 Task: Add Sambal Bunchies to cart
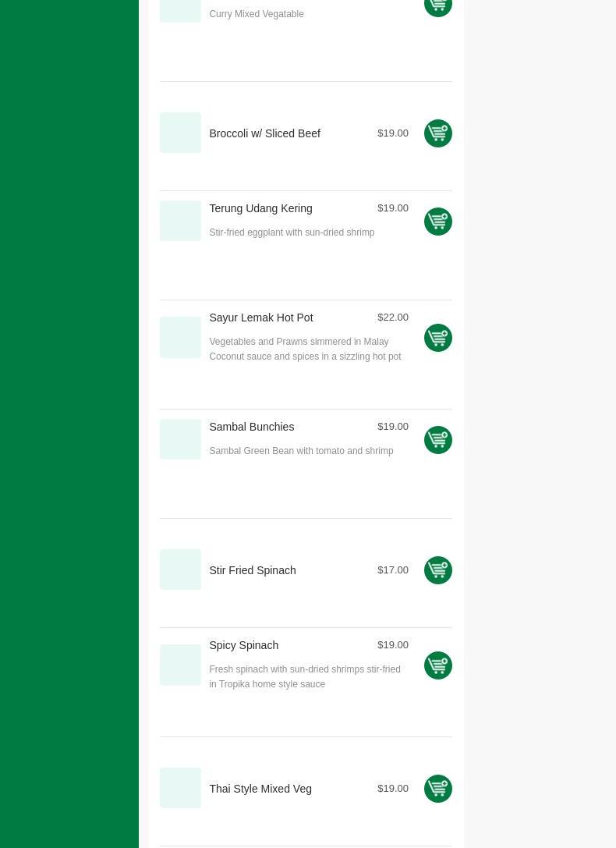point(437,440)
